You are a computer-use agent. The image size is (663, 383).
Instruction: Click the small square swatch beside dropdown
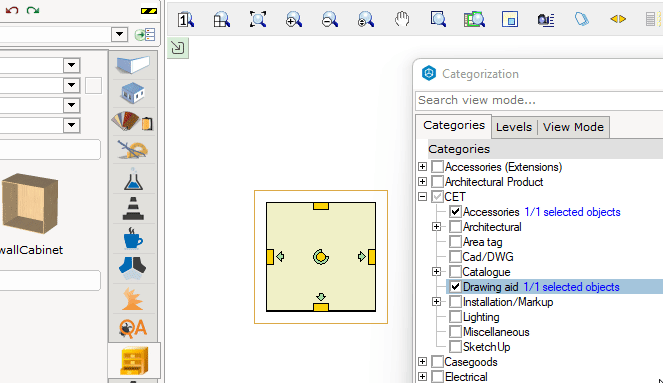(93, 86)
